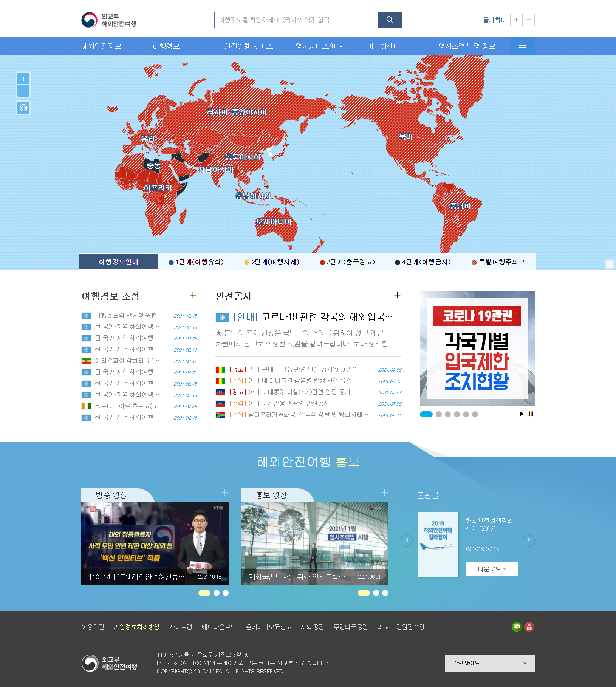Open the 여행경보 menu
616x687 pixels.
point(166,46)
